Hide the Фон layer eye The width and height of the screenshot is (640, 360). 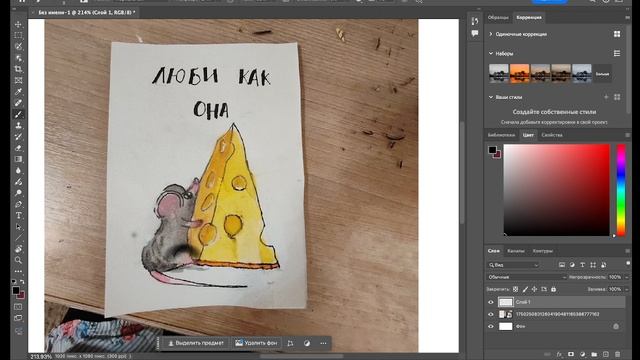click(491, 327)
